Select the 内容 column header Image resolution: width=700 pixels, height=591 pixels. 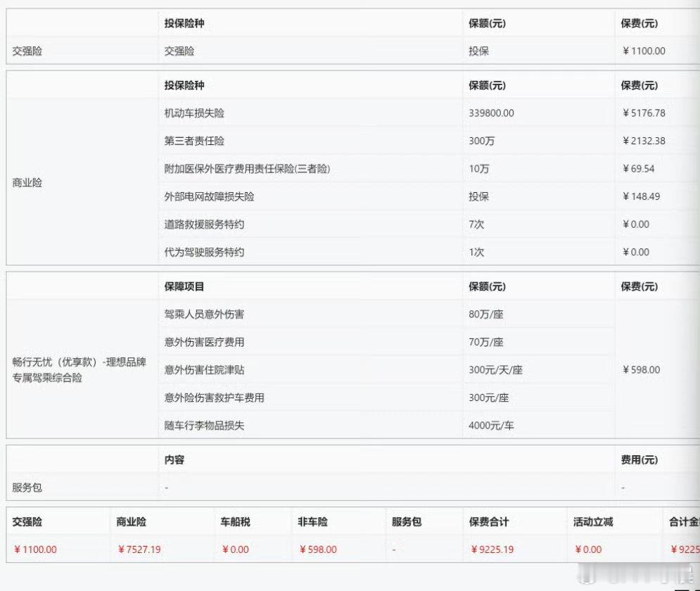174,459
